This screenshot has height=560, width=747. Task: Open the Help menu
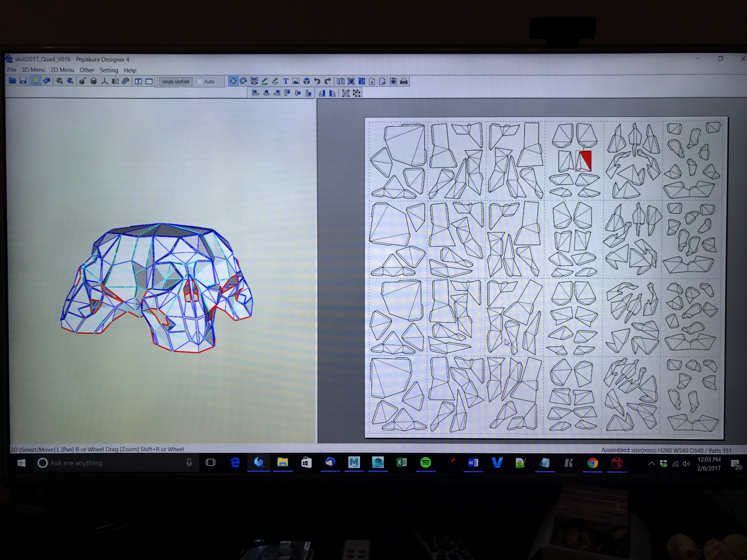(x=130, y=70)
